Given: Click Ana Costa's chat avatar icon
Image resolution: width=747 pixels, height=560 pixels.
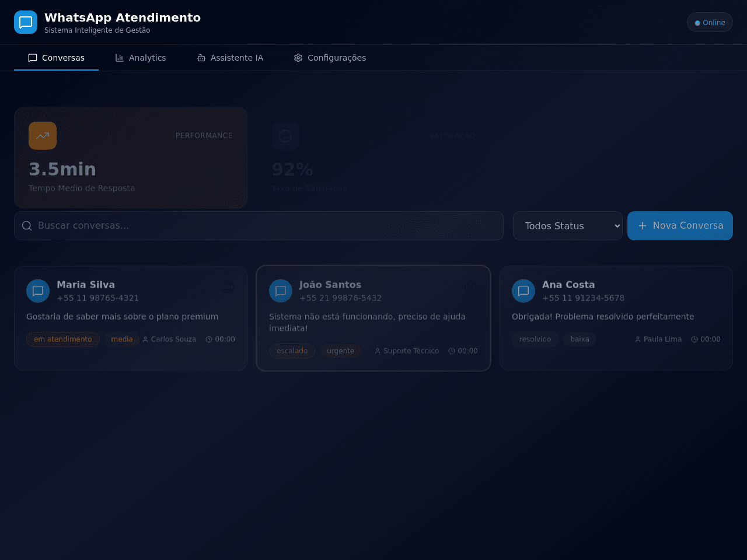Looking at the screenshot, I should [523, 291].
